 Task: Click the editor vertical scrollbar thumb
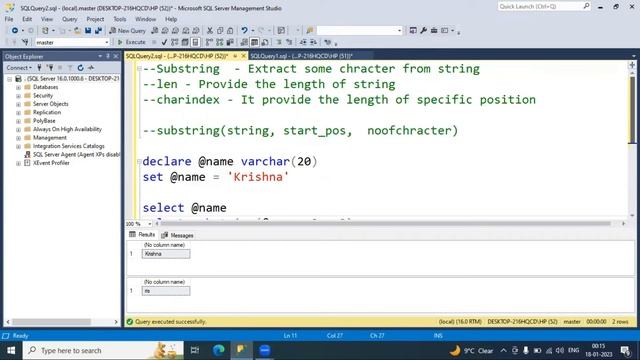pos(632,109)
